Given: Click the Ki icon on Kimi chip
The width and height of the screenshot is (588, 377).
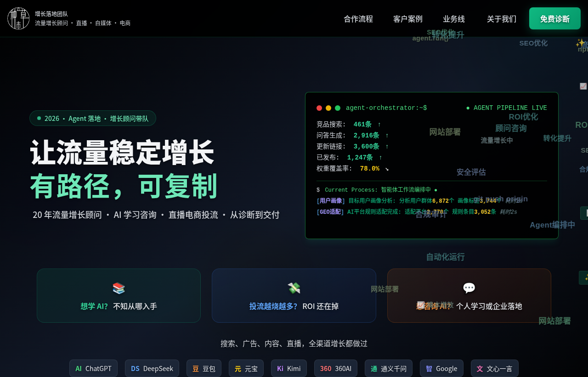Looking at the screenshot, I should 280,369.
